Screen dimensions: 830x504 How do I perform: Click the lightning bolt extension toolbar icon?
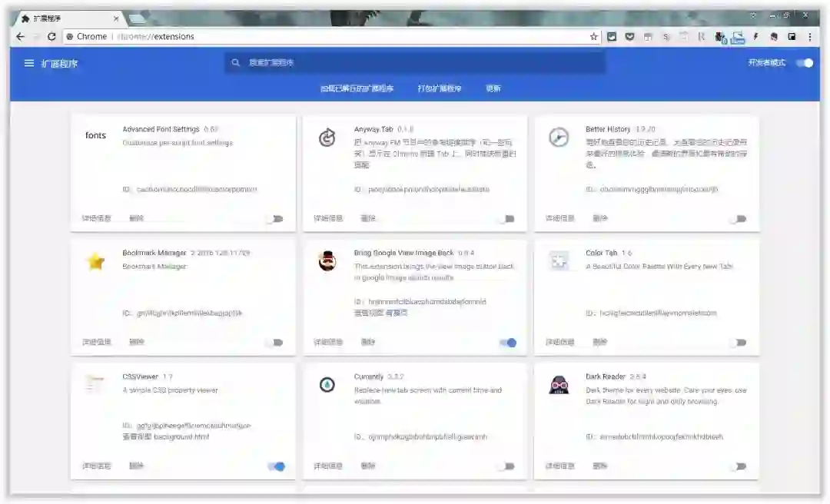point(756,37)
